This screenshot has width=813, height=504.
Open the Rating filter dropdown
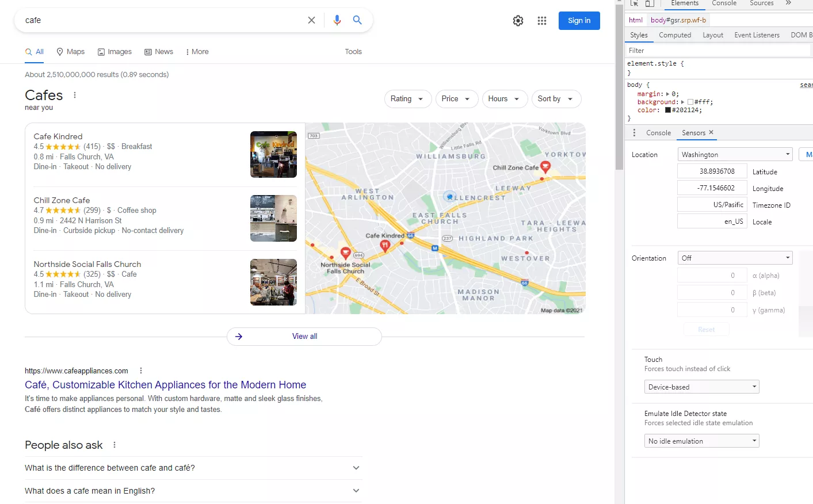pos(407,99)
